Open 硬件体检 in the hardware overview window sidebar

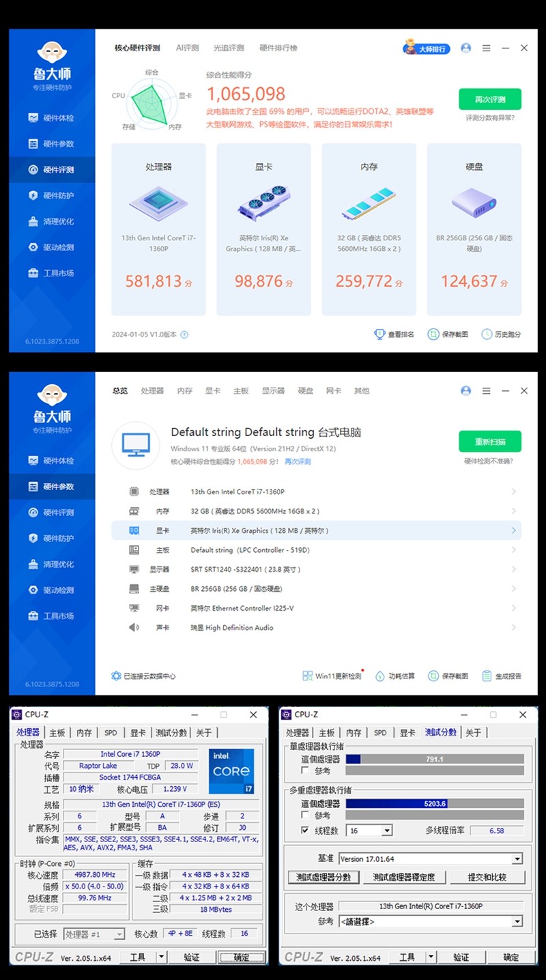click(x=52, y=461)
